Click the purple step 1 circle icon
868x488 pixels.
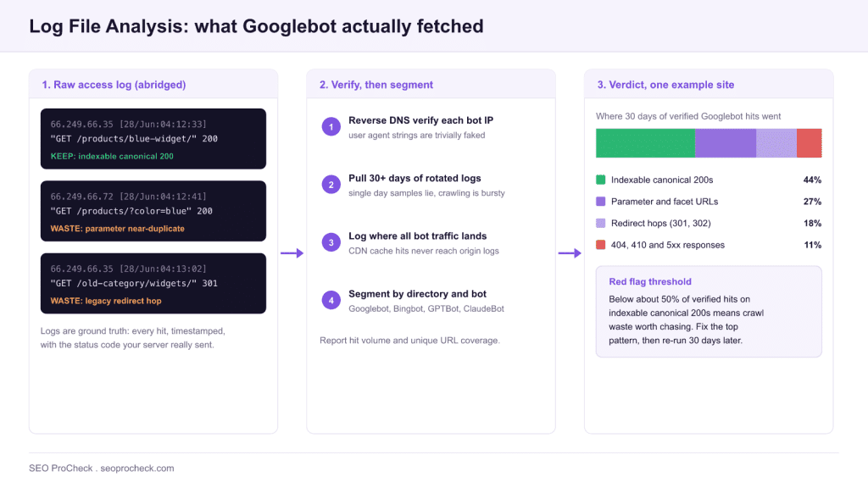(331, 127)
